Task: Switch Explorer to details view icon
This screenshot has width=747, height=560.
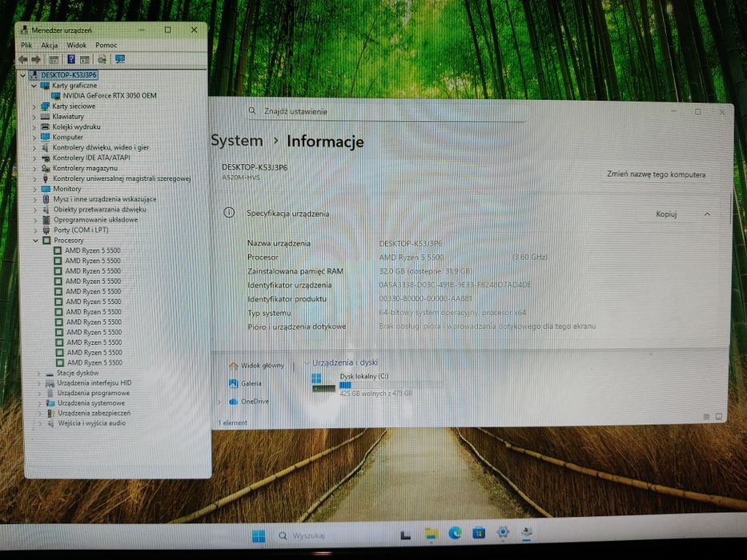Action: (x=706, y=417)
